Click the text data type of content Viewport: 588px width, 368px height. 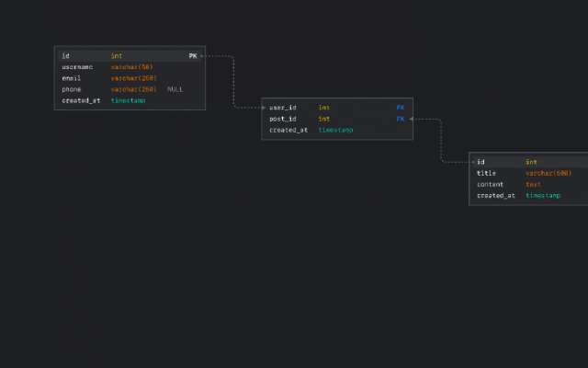pyautogui.click(x=533, y=184)
